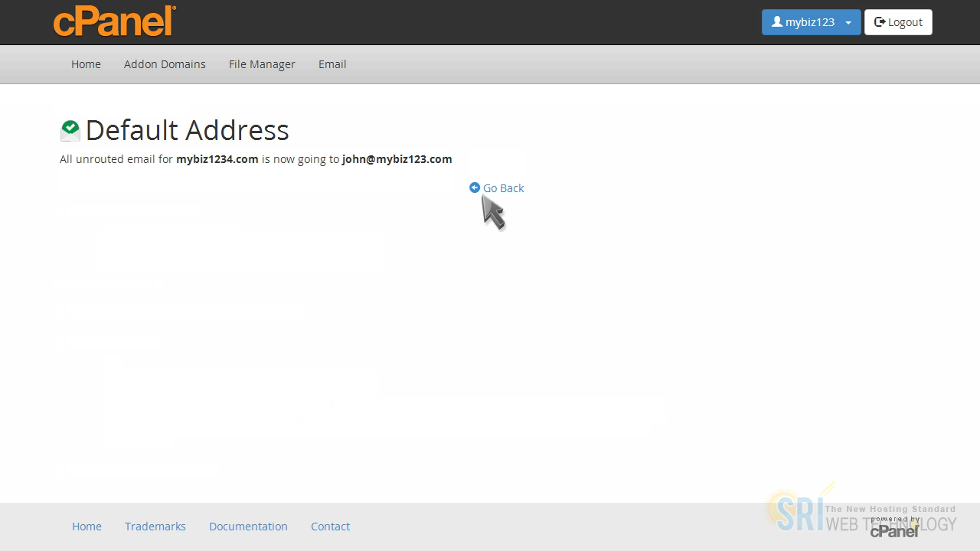
Task: Open the footer Home link
Action: point(87,527)
